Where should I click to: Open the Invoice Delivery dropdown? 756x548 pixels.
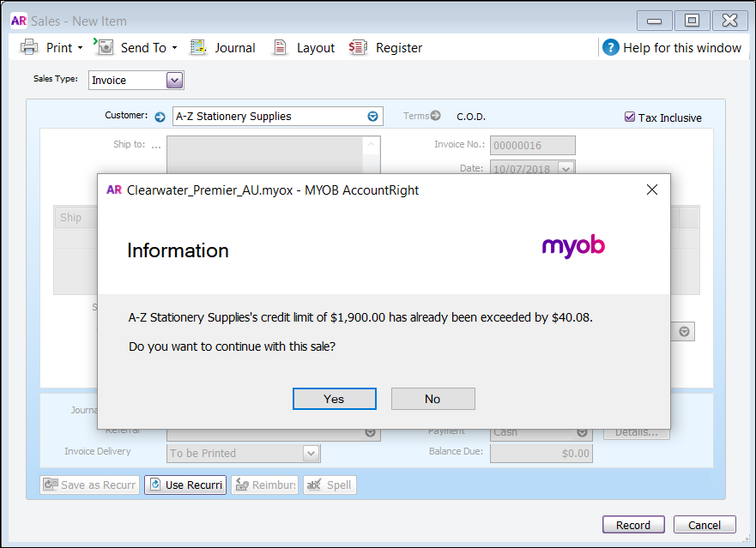tap(311, 453)
